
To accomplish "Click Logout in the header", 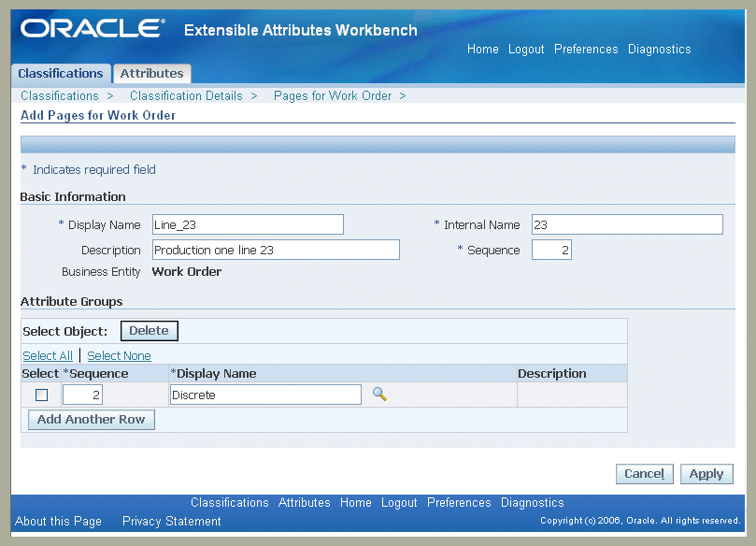I will click(526, 50).
